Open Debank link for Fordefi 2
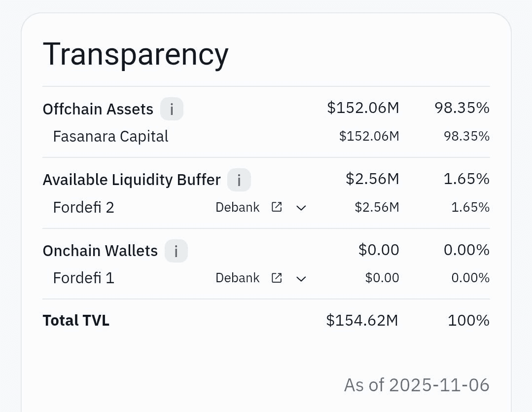 [237, 207]
